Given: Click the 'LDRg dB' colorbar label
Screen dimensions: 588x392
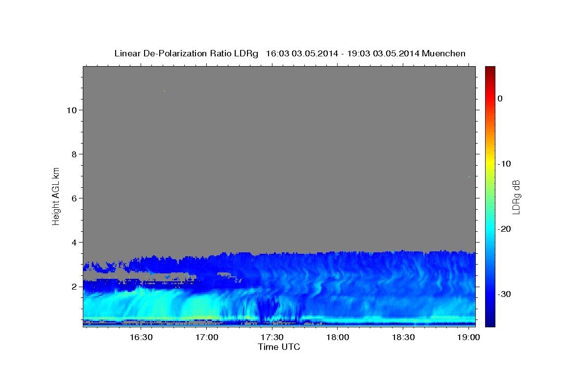Looking at the screenshot, I should click(x=516, y=196).
